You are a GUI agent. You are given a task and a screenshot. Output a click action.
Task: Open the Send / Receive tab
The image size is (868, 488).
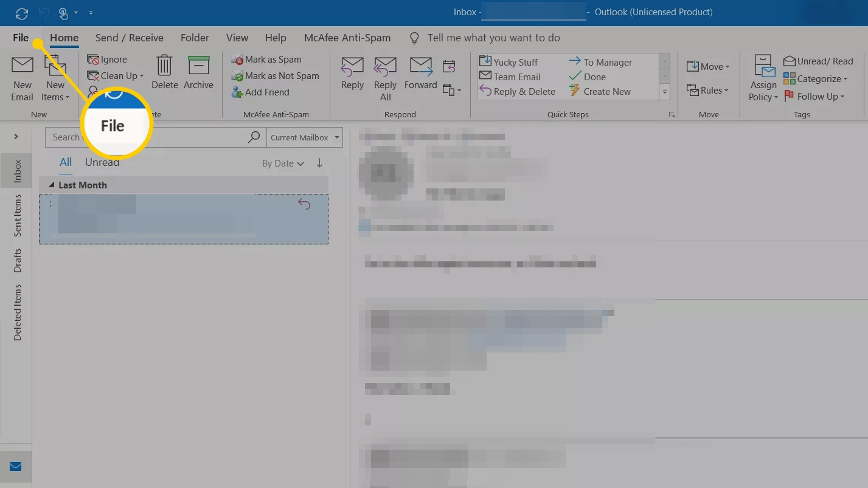coord(130,38)
